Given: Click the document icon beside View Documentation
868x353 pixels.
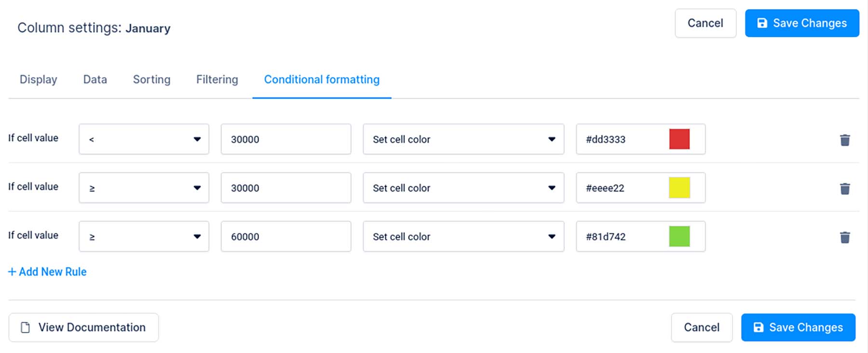Looking at the screenshot, I should click(x=24, y=327).
